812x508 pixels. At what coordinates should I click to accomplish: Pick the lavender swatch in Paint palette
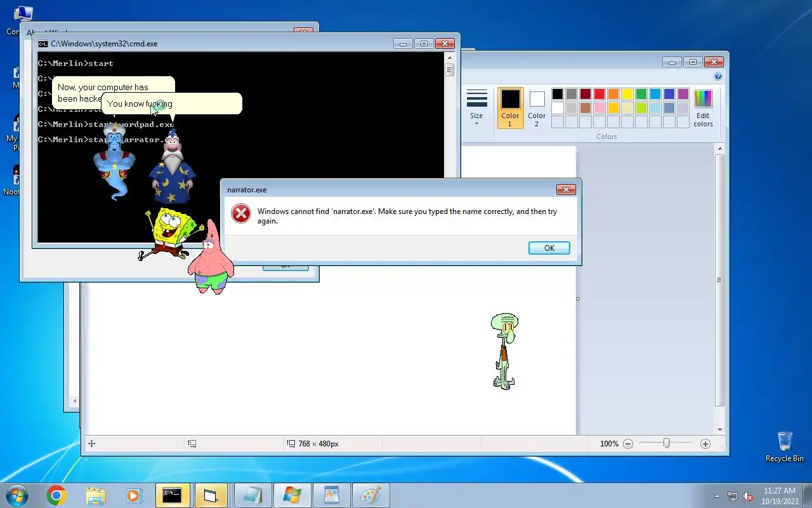(683, 108)
